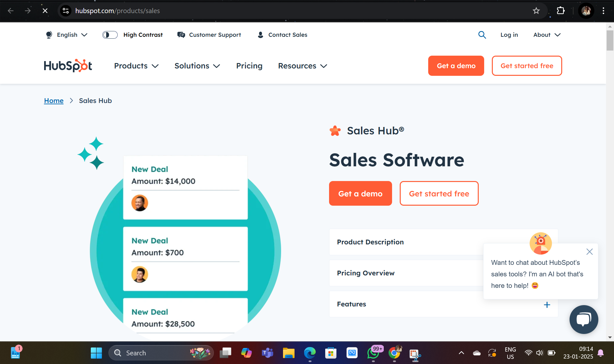The image size is (614, 364).
Task: Click the browser forward arrow
Action: pyautogui.click(x=28, y=11)
